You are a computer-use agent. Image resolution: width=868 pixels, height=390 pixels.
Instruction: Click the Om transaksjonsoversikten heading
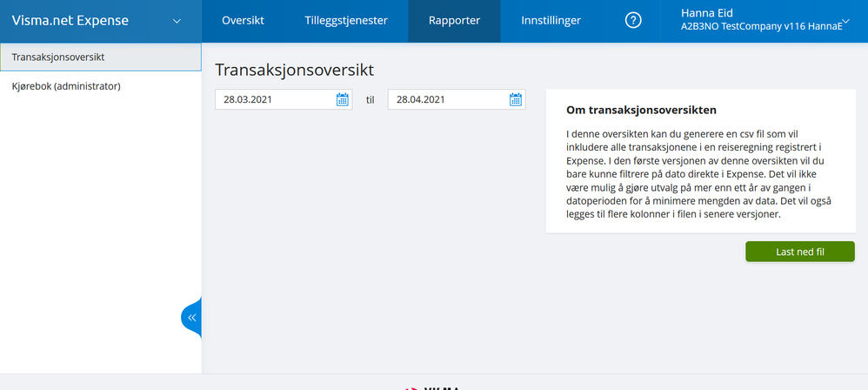coord(641,111)
